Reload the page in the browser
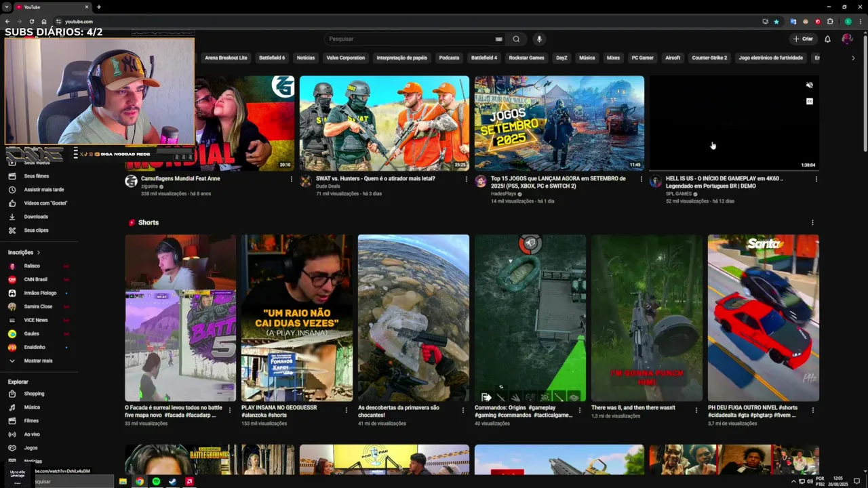Image resolution: width=868 pixels, height=488 pixels. click(x=31, y=22)
